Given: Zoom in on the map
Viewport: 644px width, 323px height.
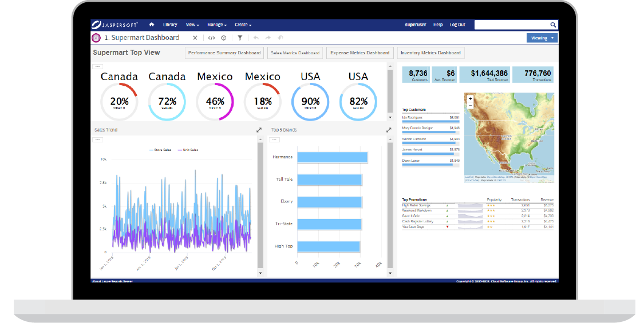Looking at the screenshot, I should 471,99.
